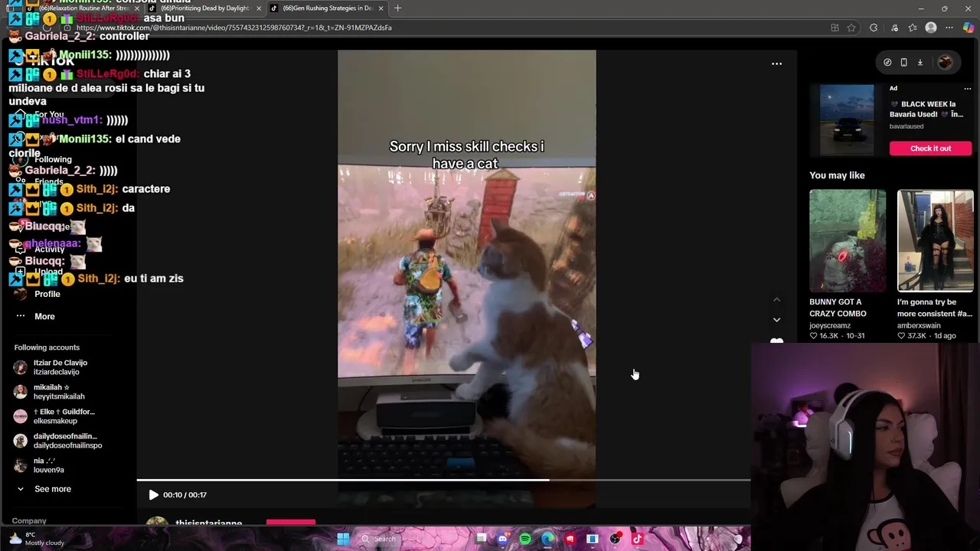Click the video timestamp 00:10 / 00:17
Viewport: 980px width, 551px height.
(185, 495)
